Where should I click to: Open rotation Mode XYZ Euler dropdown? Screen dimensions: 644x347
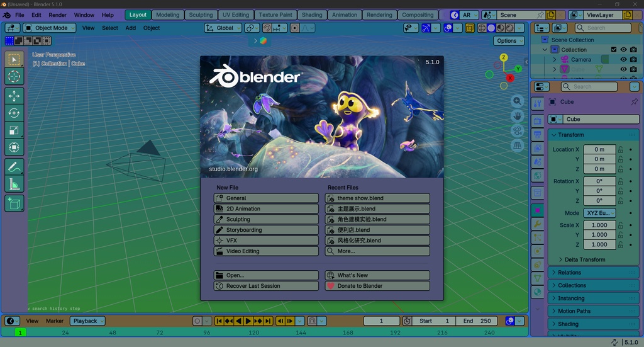tap(599, 213)
